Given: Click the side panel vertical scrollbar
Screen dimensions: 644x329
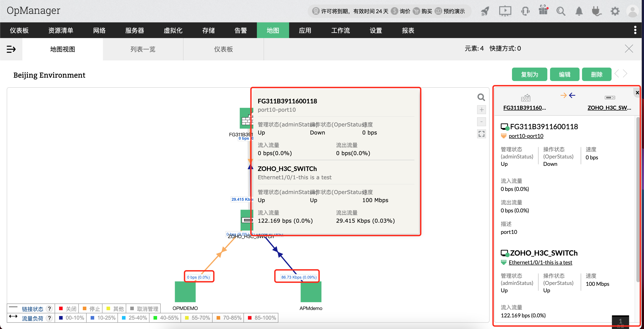Looking at the screenshot, I should pyautogui.click(x=638, y=200).
